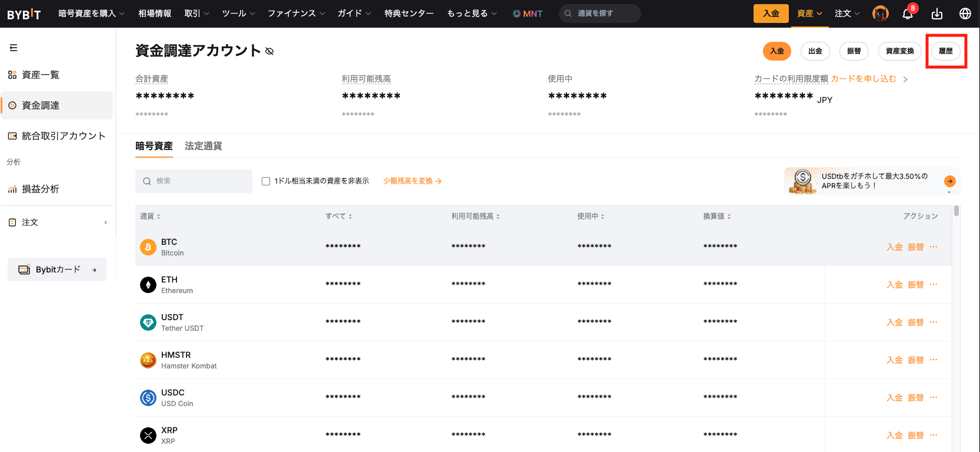Check hide assets under 1 dollar box
The height and width of the screenshot is (452, 980).
click(266, 181)
